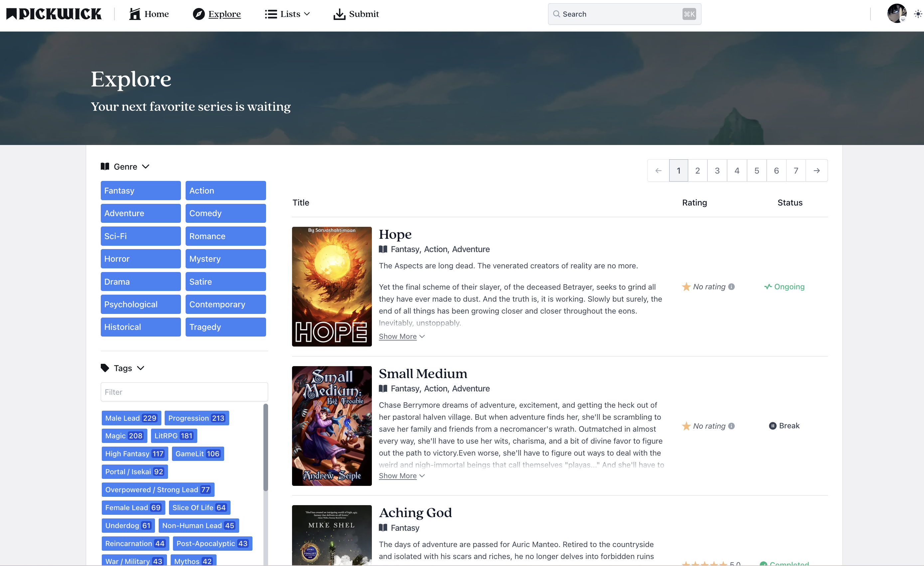
Task: Click the Pickwick bookmark logo icon
Action: click(x=12, y=14)
